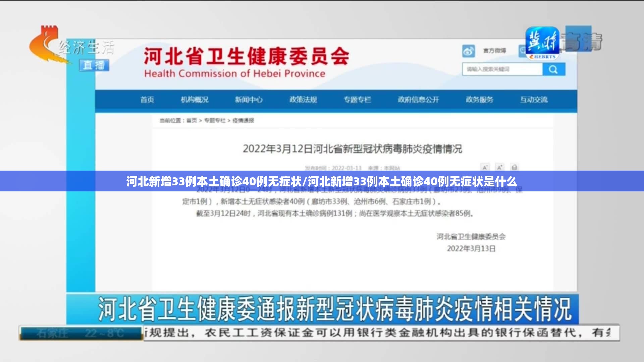The width and height of the screenshot is (644, 362).
Task: Click the 河北省卫生健康委员会 red site title
Action: pos(247,56)
